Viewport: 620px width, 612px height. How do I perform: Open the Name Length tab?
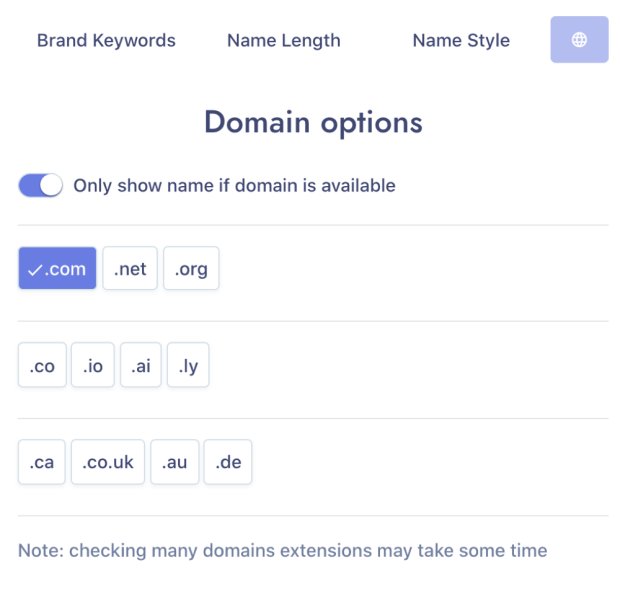coord(283,41)
